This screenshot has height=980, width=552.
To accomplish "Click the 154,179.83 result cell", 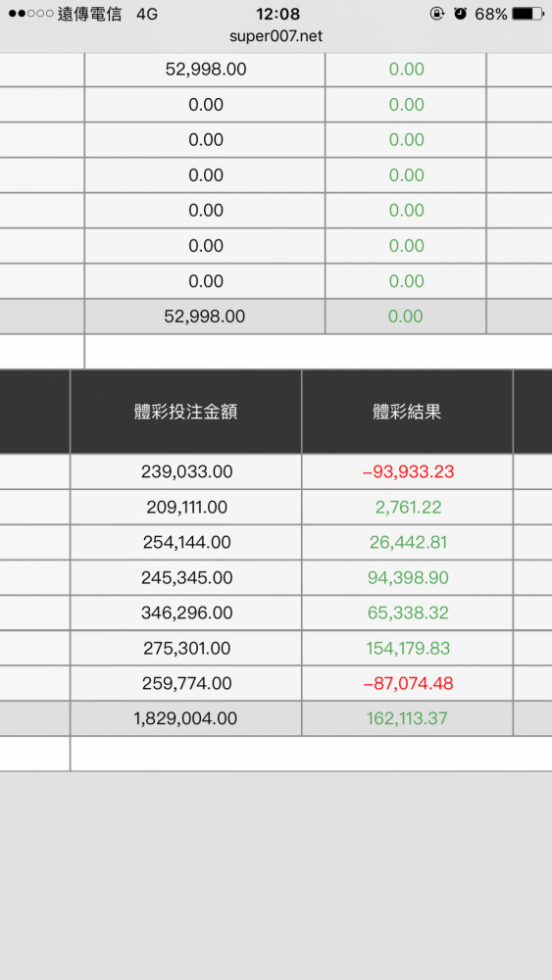I will [408, 648].
